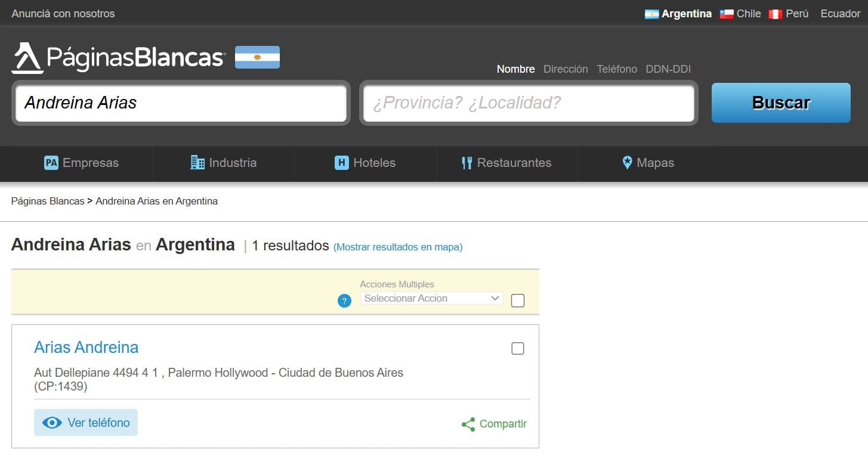Tick the Acciones Multiples select-all checkbox
The height and width of the screenshot is (468, 868).
(x=518, y=300)
